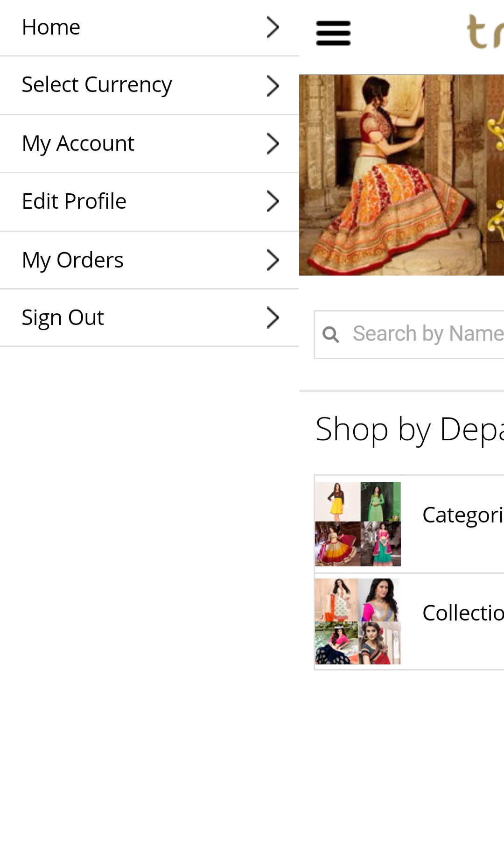View My Orders
Screen dimensions: 504x861
(72, 260)
